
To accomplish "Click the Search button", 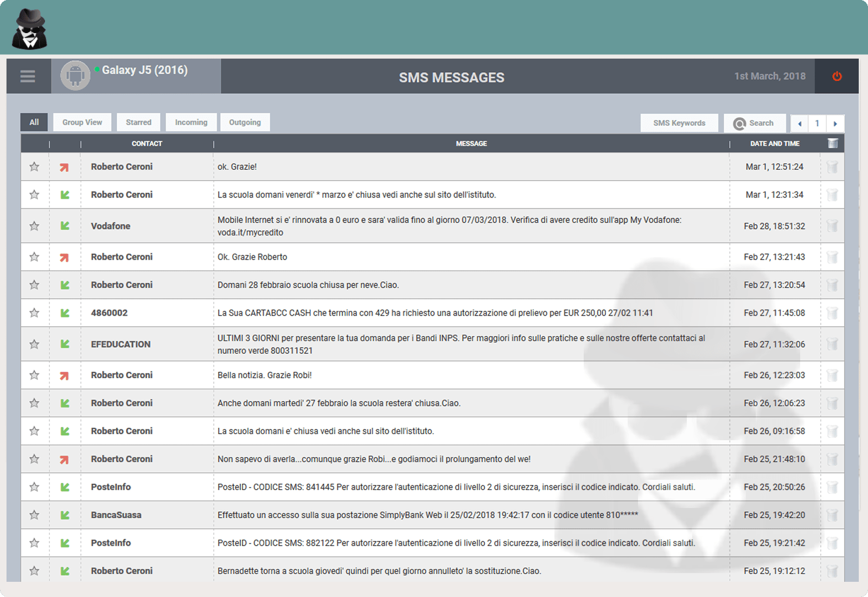I will 754,123.
